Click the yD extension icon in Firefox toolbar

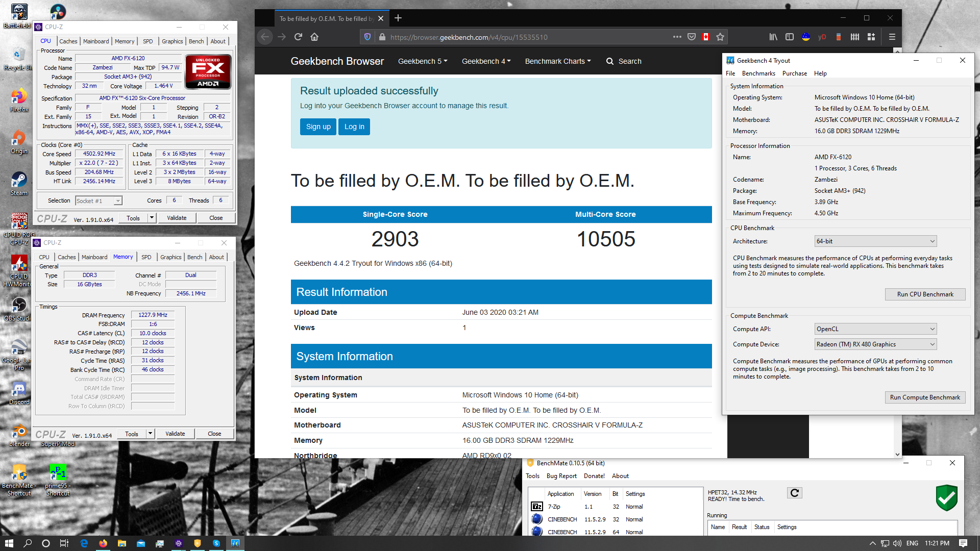tap(822, 37)
